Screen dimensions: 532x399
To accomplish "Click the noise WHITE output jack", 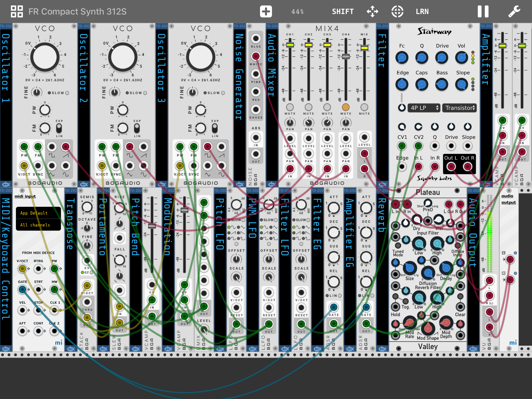I will click(x=256, y=56).
